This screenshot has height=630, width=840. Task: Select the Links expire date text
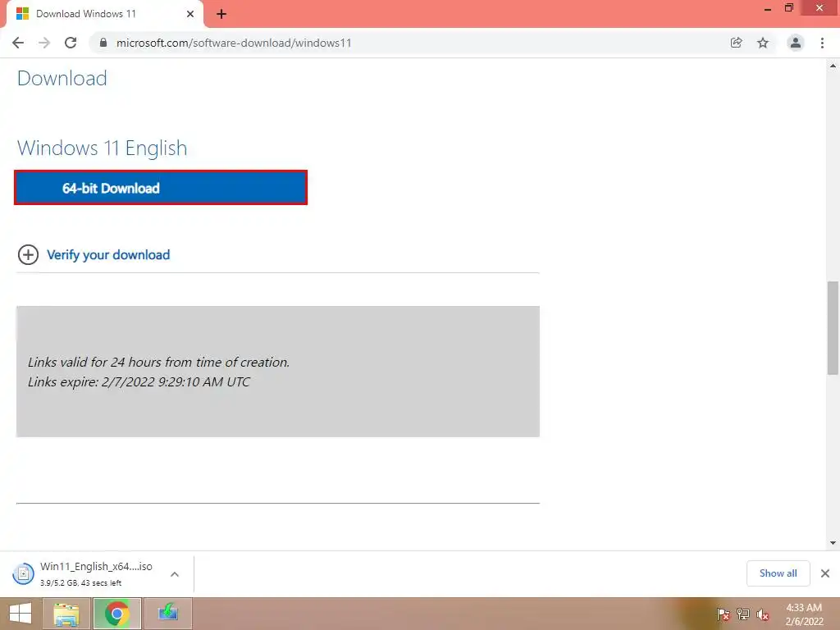pyautogui.click(x=139, y=382)
